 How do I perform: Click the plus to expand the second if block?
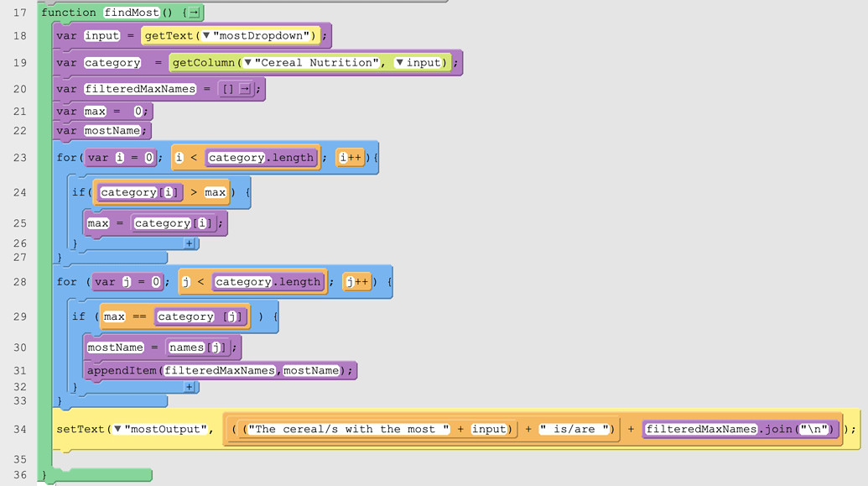coord(191,387)
